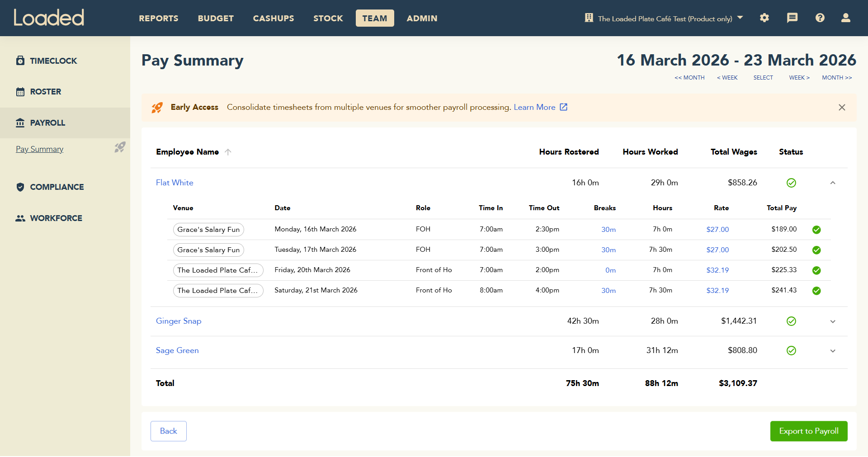Viewport: 868px width, 457px height.
Task: Open Ginger Snap employee link
Action: (179, 321)
